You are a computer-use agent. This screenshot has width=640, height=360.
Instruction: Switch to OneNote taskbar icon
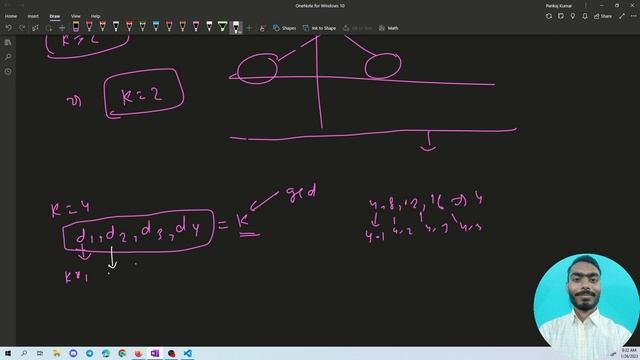tap(155, 353)
